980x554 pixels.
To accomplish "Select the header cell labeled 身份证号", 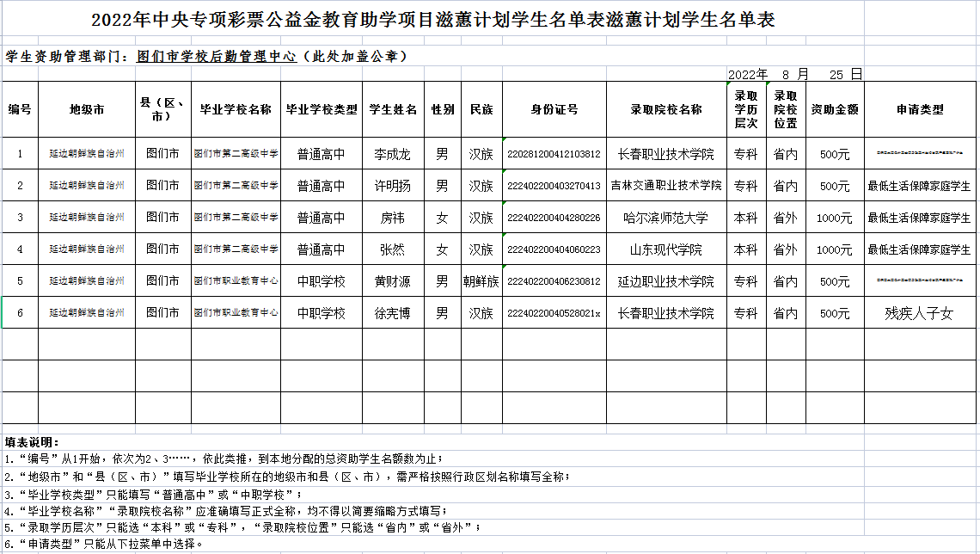I will [x=556, y=109].
